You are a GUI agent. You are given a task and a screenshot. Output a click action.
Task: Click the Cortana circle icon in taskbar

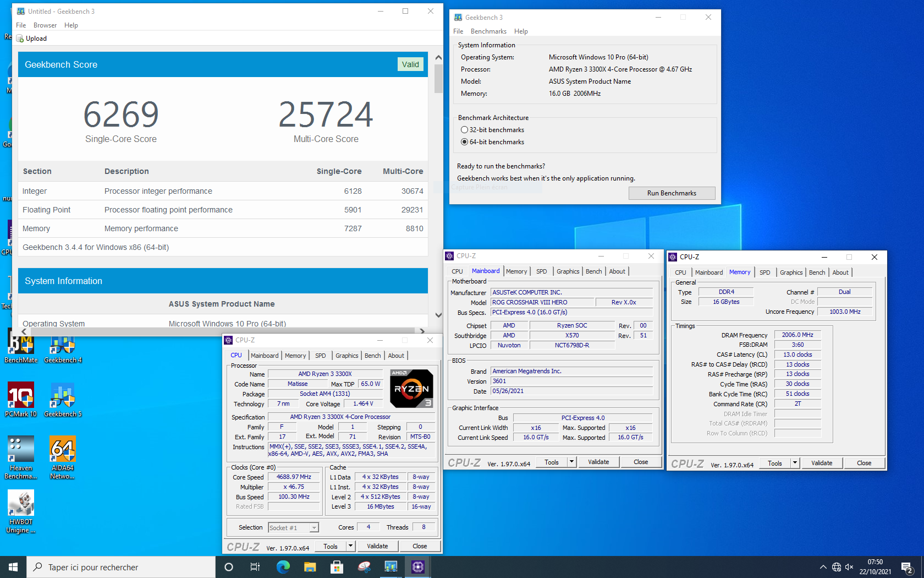[x=229, y=567]
